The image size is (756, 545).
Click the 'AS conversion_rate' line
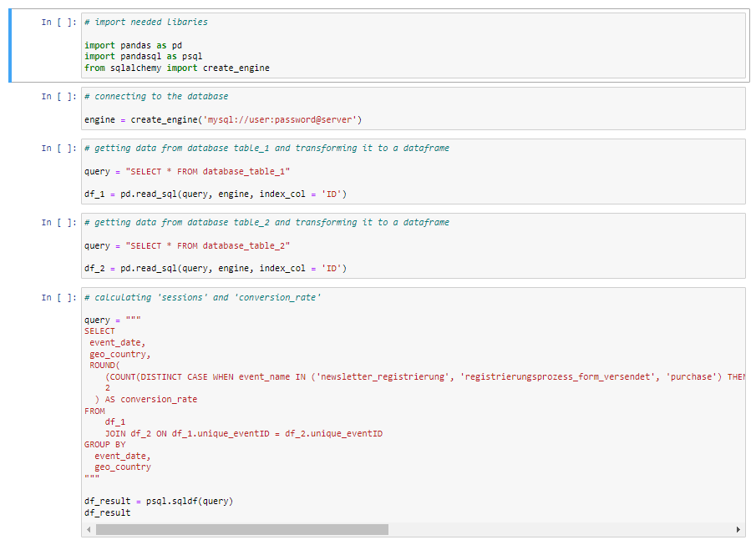pos(146,400)
